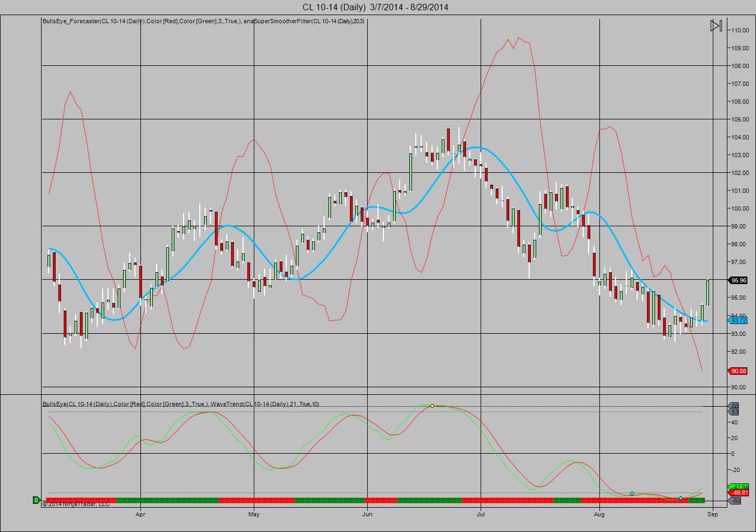
Task: Click the gray 60 level marker
Action: point(734,406)
